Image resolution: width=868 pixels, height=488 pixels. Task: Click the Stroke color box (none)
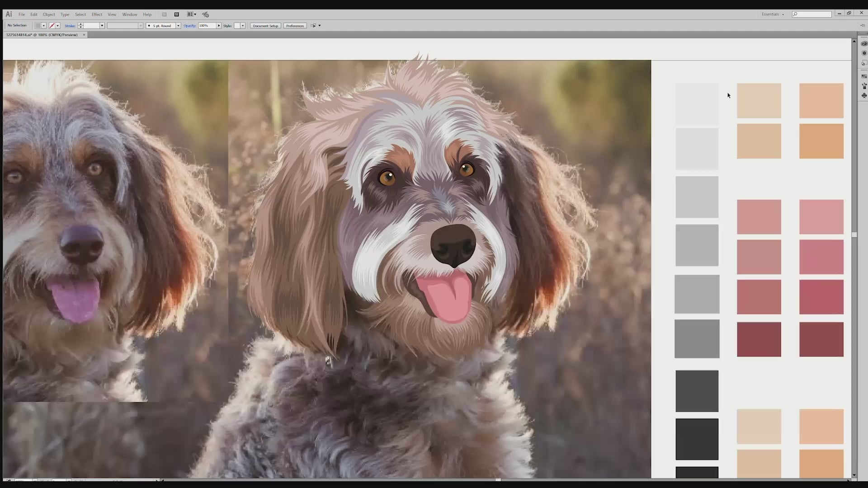point(52,26)
